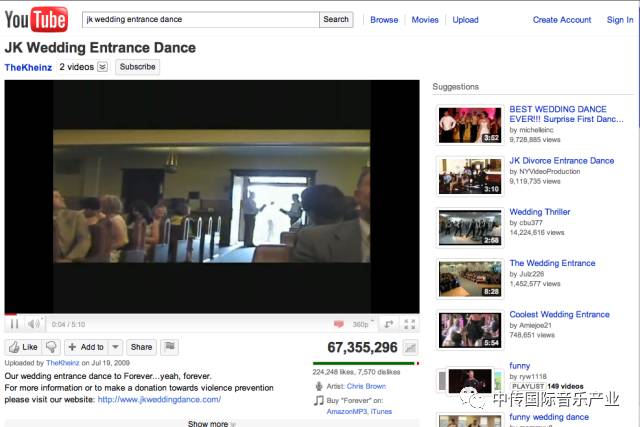
Task: Click Sign In link
Action: 620,20
